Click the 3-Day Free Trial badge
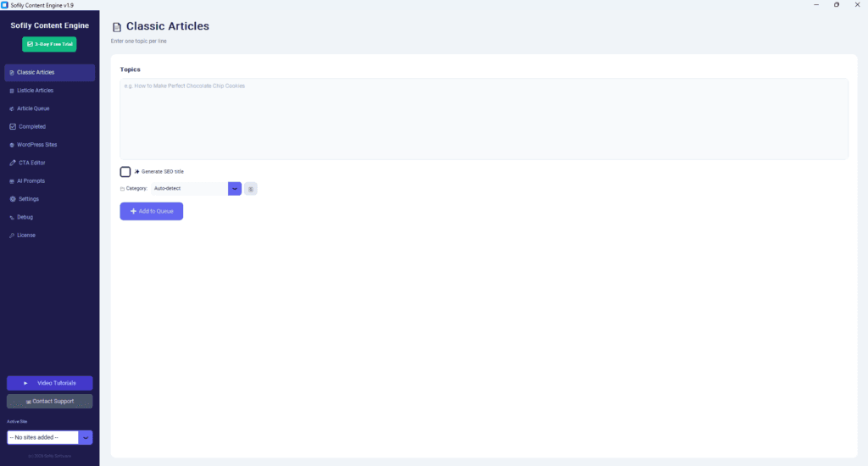 49,43
